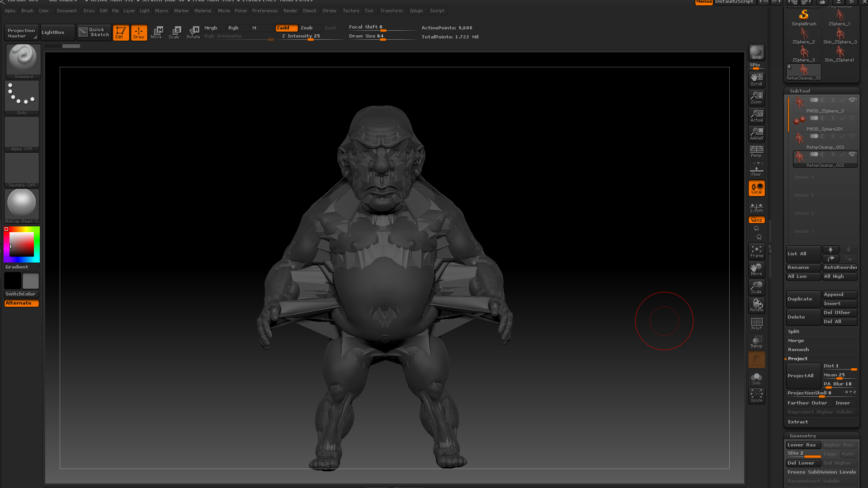Expand the Split section
Screen dimensions: 868x488
click(793, 332)
